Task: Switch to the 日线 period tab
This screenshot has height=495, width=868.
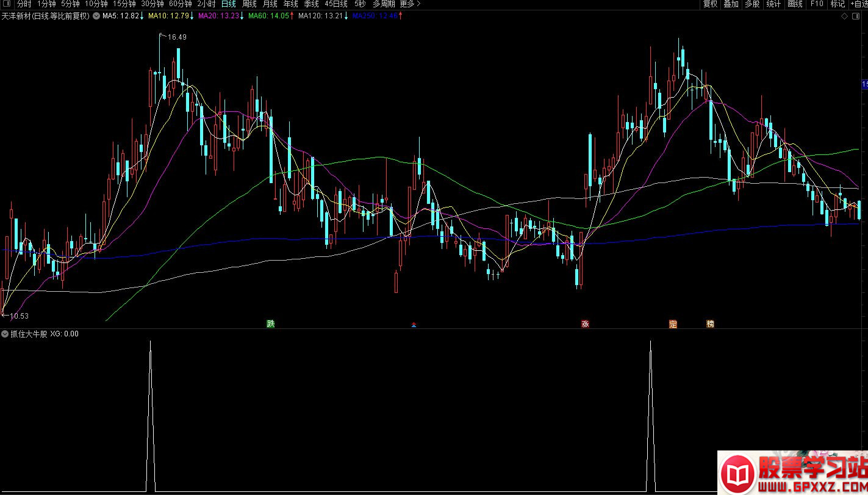Action: tap(228, 4)
